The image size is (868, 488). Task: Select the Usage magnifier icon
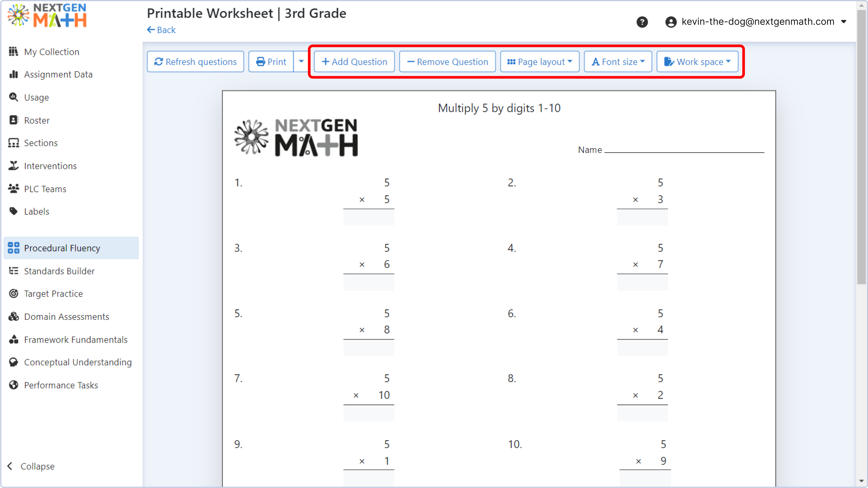pos(14,97)
